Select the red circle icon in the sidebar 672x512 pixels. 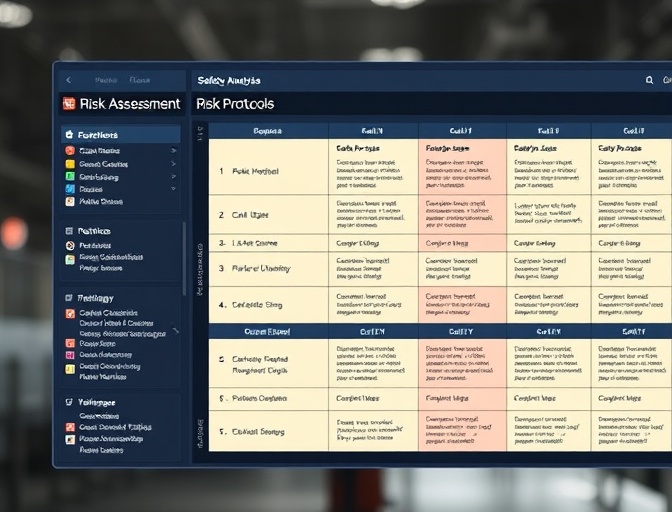point(70,150)
